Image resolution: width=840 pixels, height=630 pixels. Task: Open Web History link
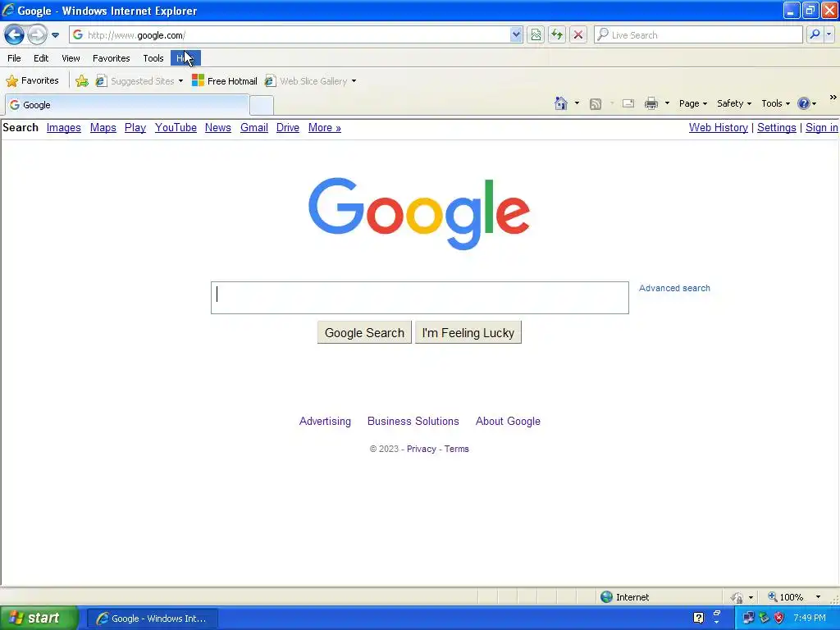tap(719, 127)
